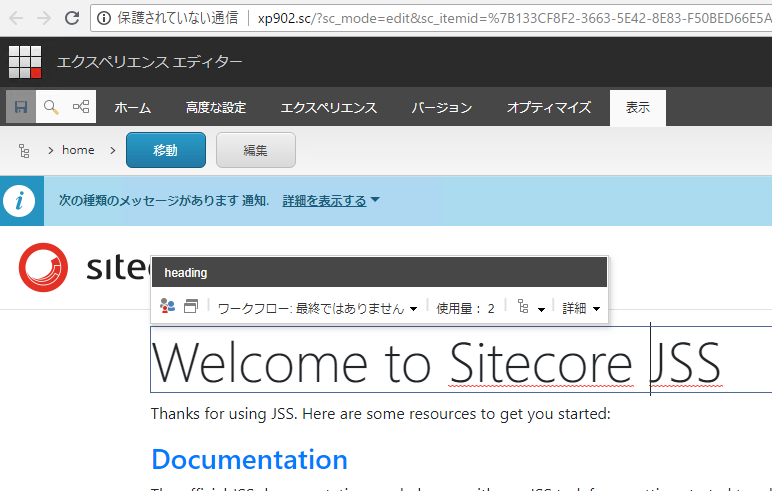Click the Sitecore red logo image

pyautogui.click(x=43, y=267)
